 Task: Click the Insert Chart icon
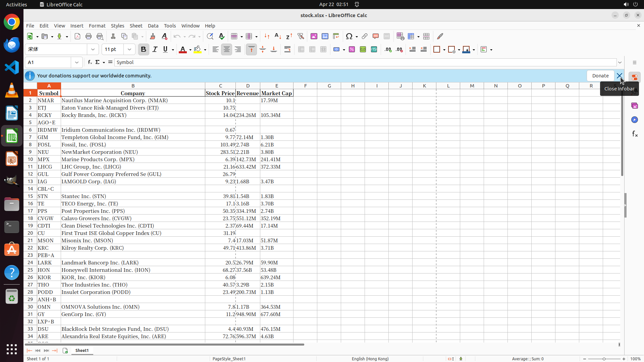[325, 36]
